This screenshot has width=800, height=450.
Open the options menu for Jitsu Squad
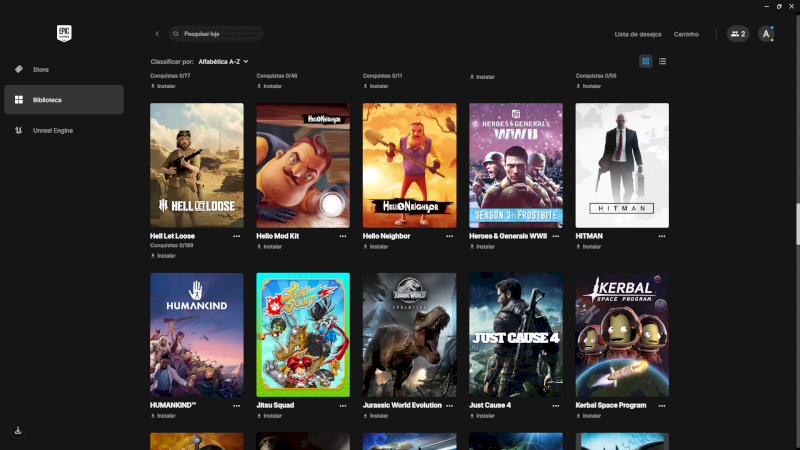click(x=343, y=406)
